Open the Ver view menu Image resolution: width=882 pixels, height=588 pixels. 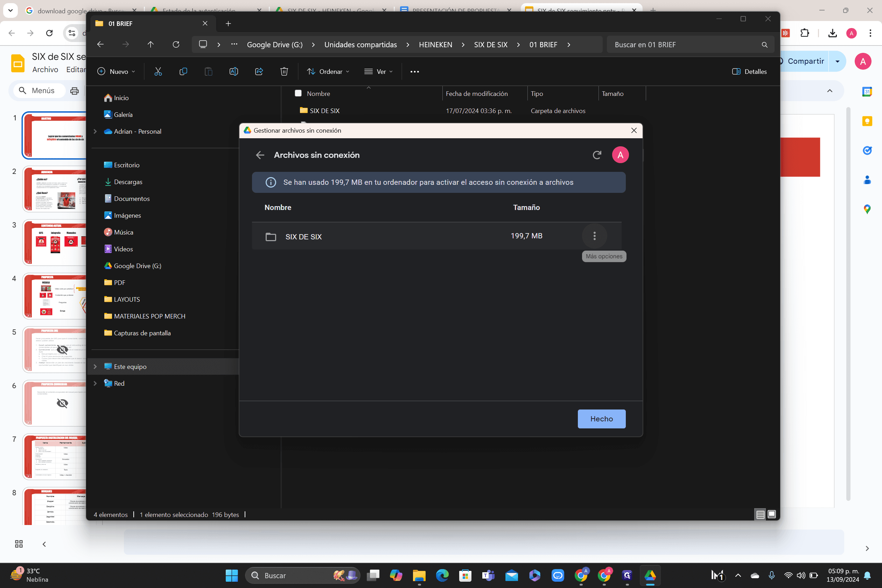pyautogui.click(x=378, y=71)
